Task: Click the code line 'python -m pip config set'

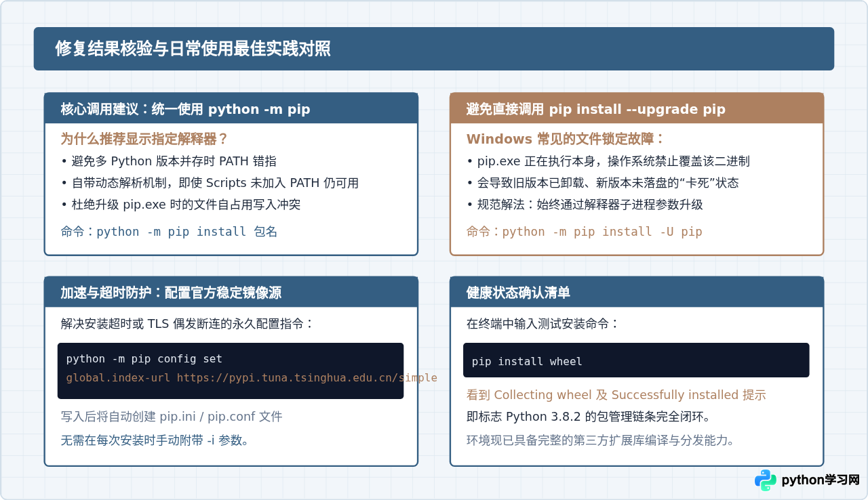Action: 144,359
